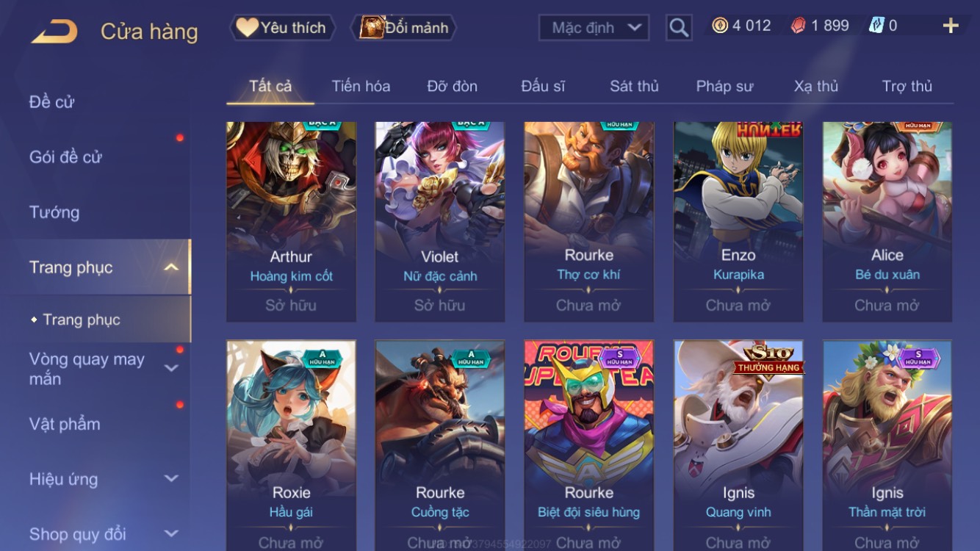
Task: Open Yêu thích heart favorites
Action: point(282,28)
